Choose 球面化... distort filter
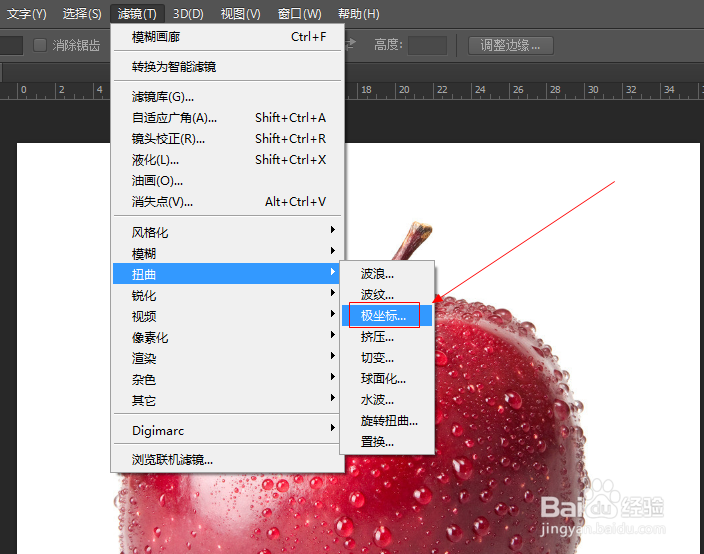704x554 pixels. (387, 379)
